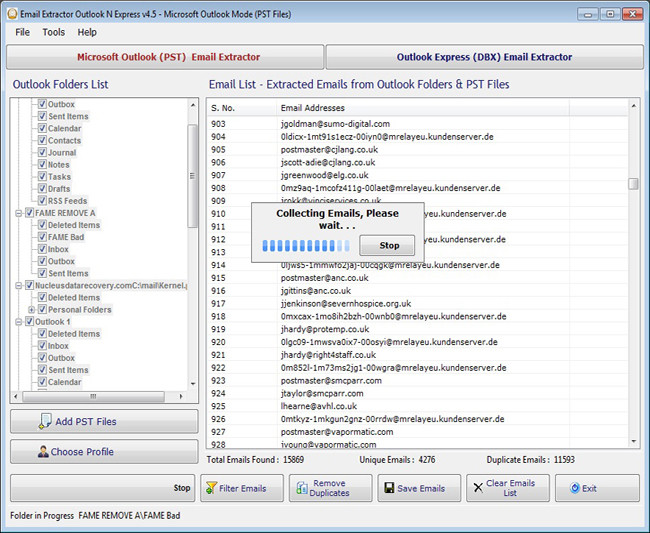Click the Add PST Files button
650x533 pixels.
[104, 422]
